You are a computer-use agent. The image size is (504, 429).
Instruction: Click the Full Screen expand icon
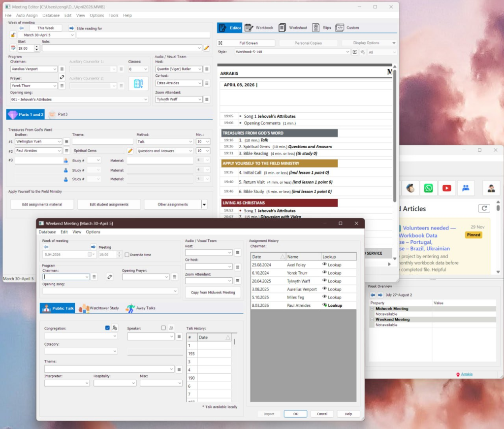click(220, 43)
